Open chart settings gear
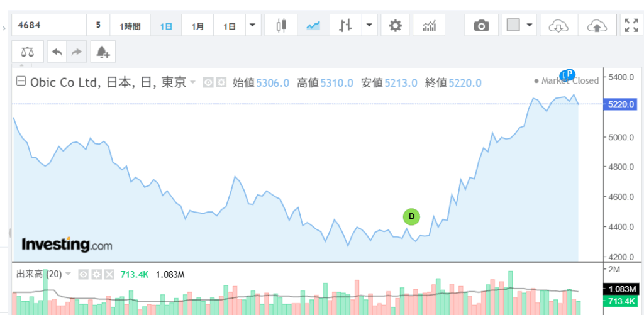Viewport: 644px width, 315px height. (395, 25)
